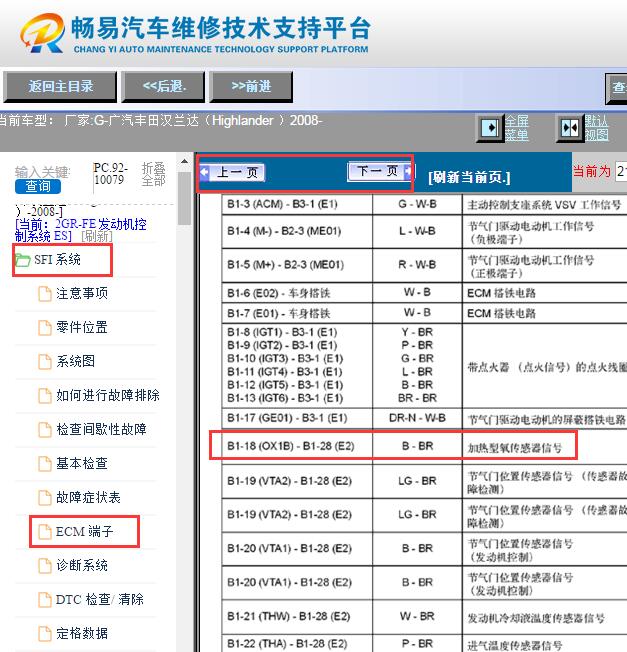This screenshot has height=652, width=627.
Task: Click the 刷新当前页 link
Action: [469, 178]
